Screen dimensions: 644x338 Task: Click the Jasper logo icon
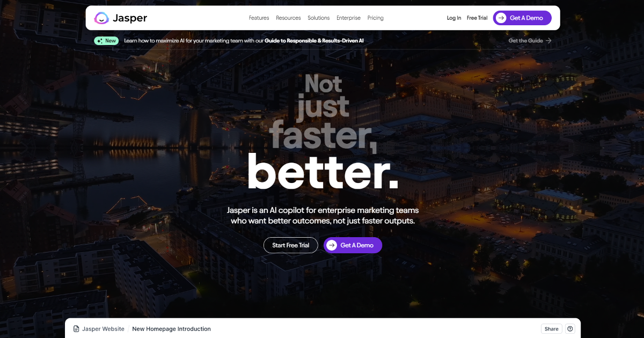click(101, 18)
